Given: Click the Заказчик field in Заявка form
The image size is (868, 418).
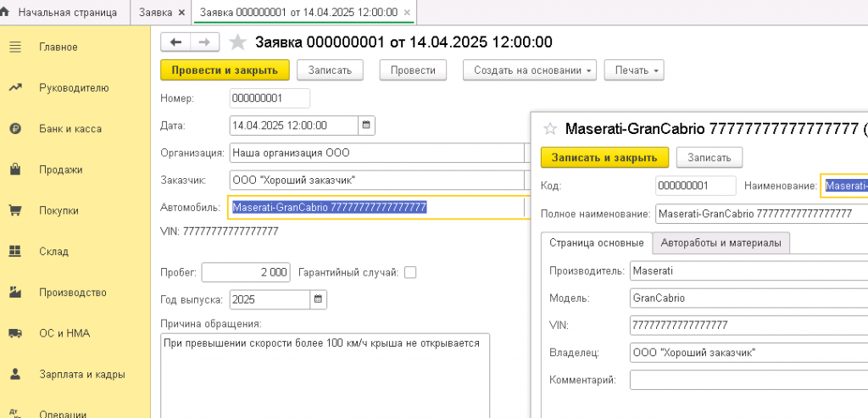Looking at the screenshot, I should 376,180.
